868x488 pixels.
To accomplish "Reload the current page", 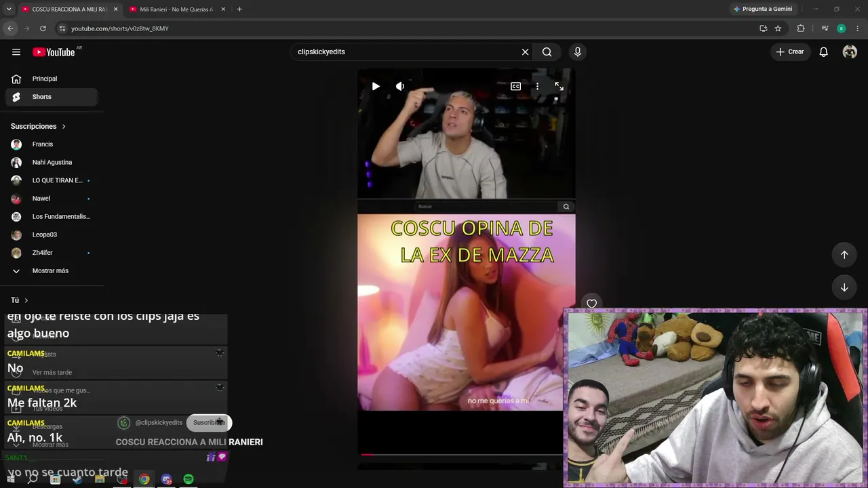I will click(x=43, y=28).
